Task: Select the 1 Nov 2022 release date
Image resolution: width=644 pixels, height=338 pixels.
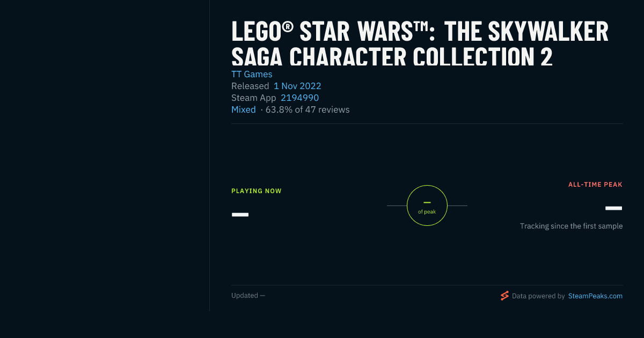Action: [297, 86]
